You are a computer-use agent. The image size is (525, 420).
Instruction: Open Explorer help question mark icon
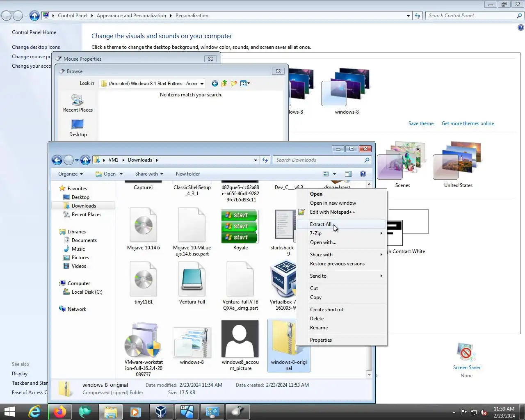(x=363, y=174)
